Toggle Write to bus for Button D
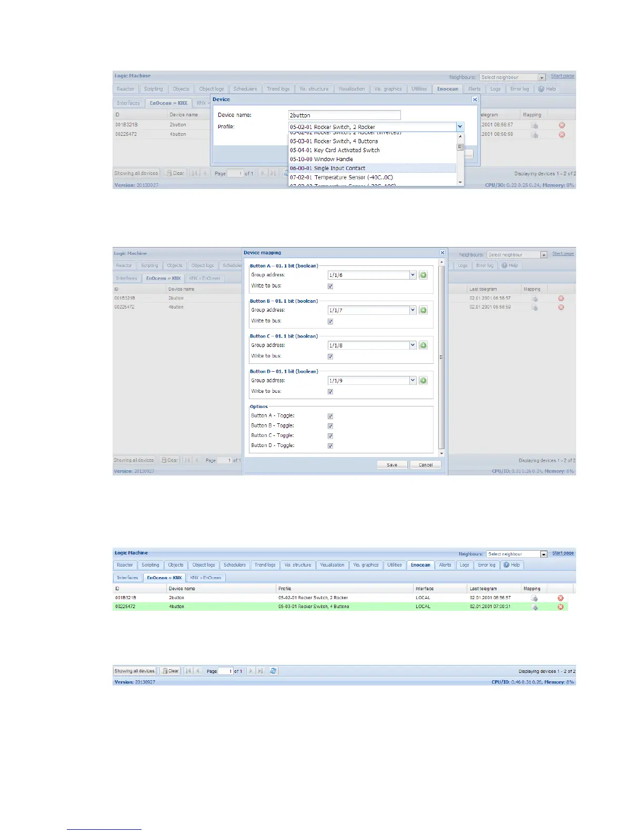This screenshot has height=834, width=644. point(330,392)
